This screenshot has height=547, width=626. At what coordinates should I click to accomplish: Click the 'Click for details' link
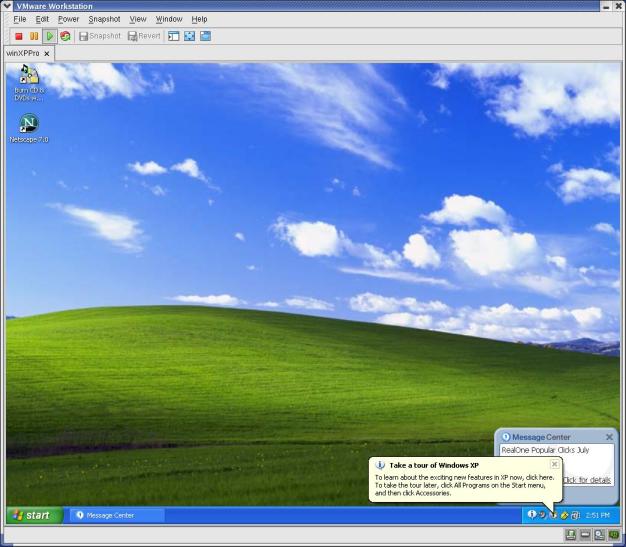pyautogui.click(x=587, y=480)
